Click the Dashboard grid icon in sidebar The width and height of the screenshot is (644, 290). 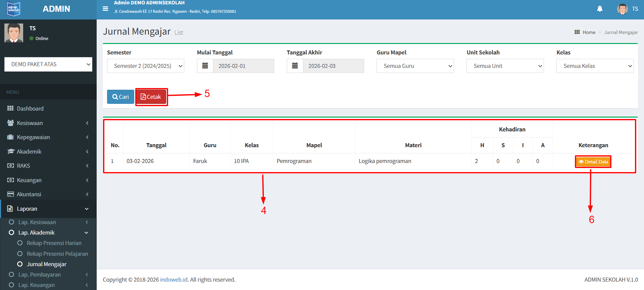10,109
